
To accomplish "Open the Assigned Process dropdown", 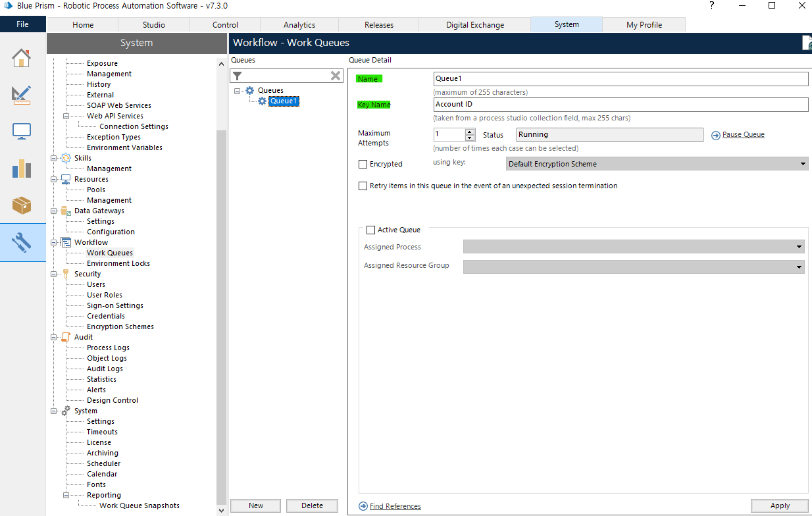I will click(799, 247).
